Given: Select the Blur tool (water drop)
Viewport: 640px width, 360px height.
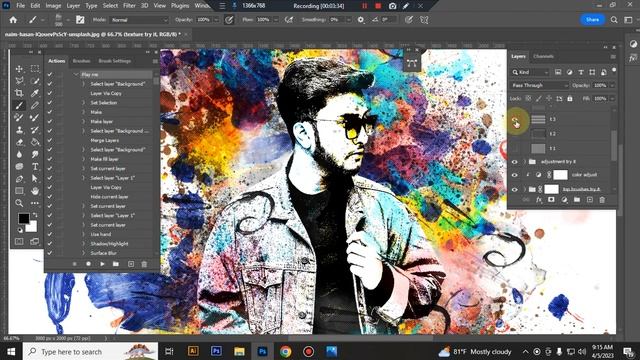Looking at the screenshot, I should pyautogui.click(x=19, y=154).
